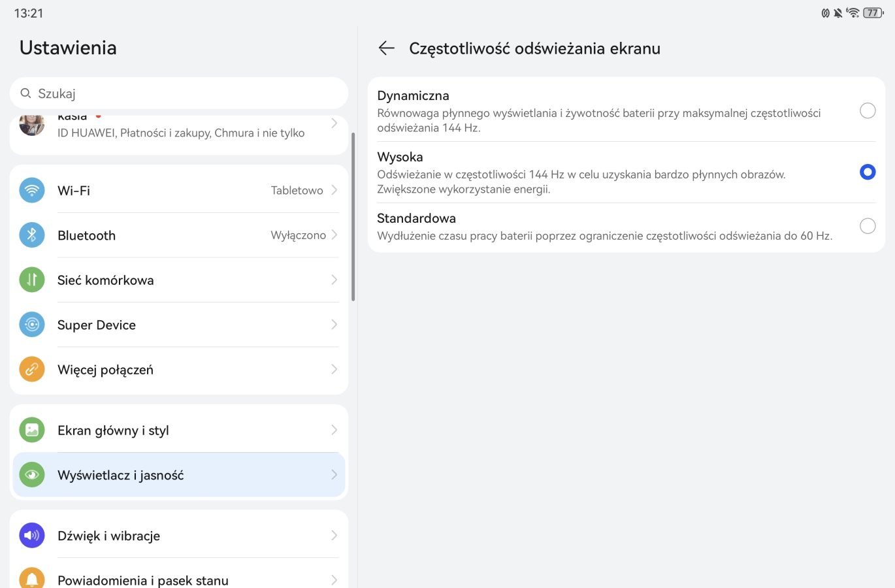
Task: Open the Wi-Fi menu entry
Action: (179, 190)
